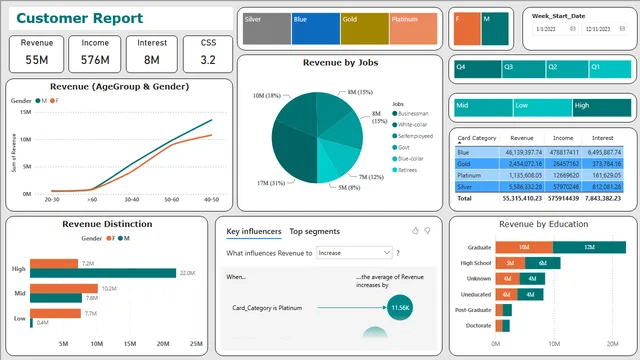Click the Gold row in the card table
Screen dimensions: 640x360
539,164
